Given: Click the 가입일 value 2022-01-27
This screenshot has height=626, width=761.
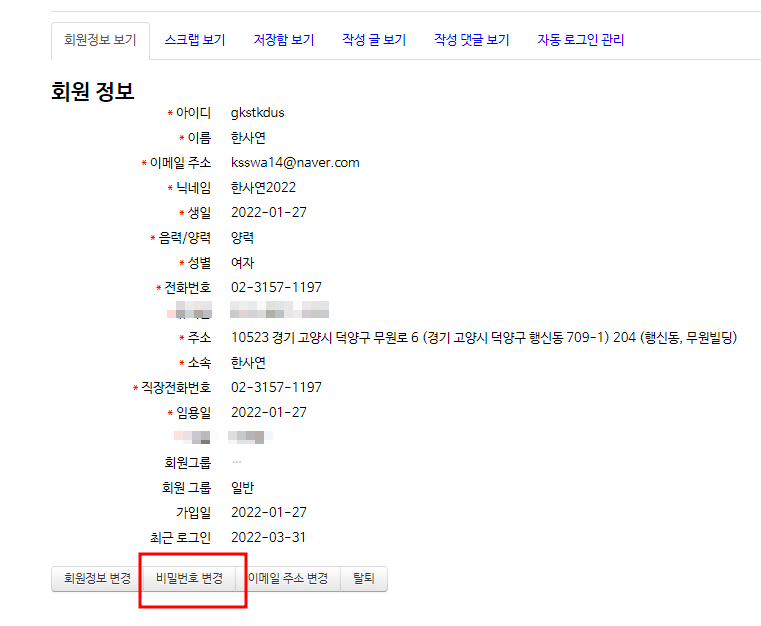Looking at the screenshot, I should point(269,512).
